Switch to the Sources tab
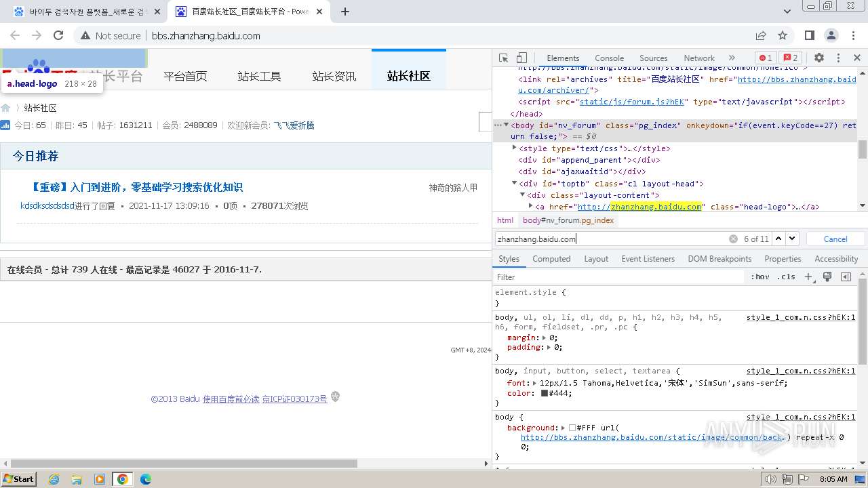 tap(654, 58)
